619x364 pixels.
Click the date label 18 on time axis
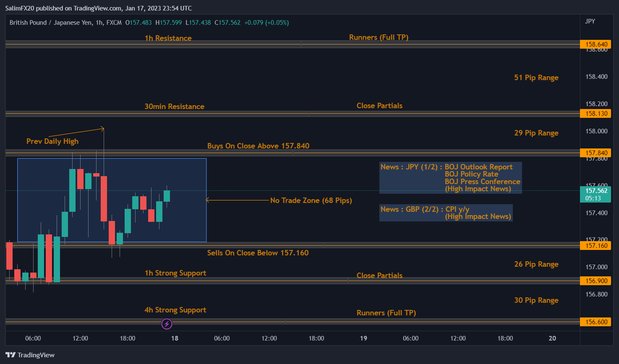pos(175,338)
